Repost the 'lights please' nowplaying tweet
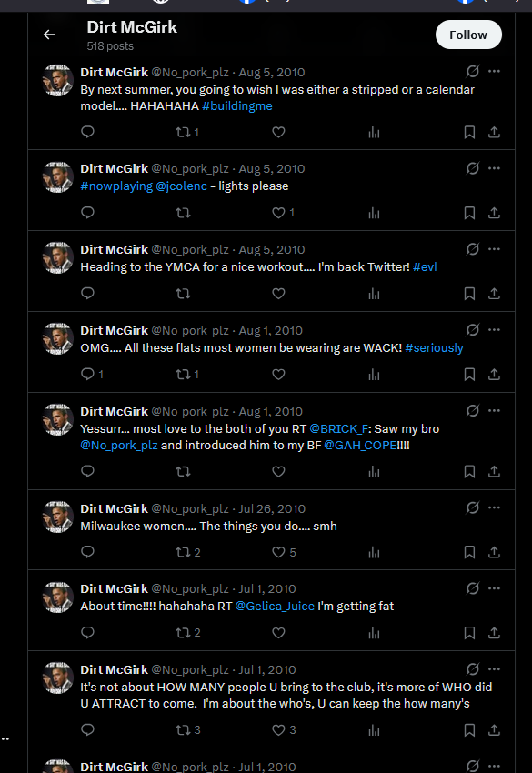 click(183, 213)
